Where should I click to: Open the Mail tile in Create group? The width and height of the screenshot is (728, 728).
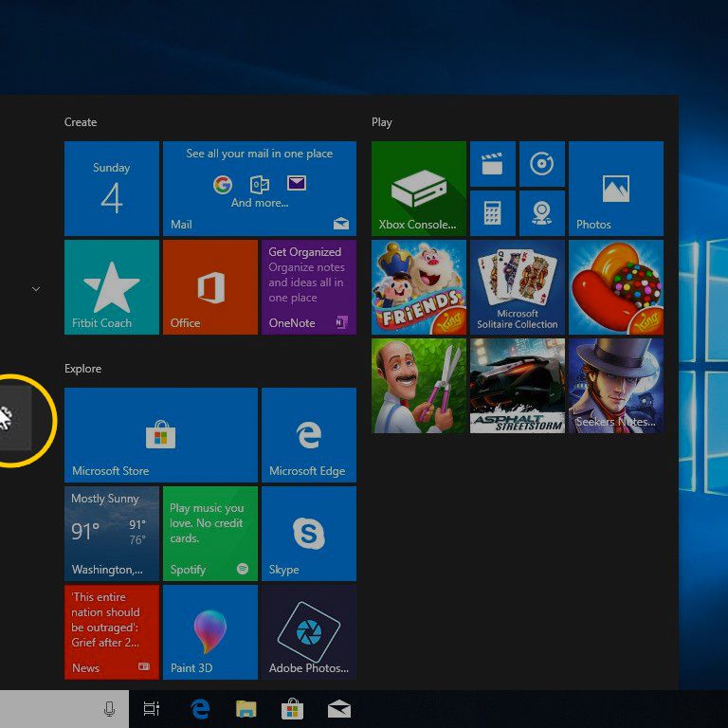coord(260,189)
